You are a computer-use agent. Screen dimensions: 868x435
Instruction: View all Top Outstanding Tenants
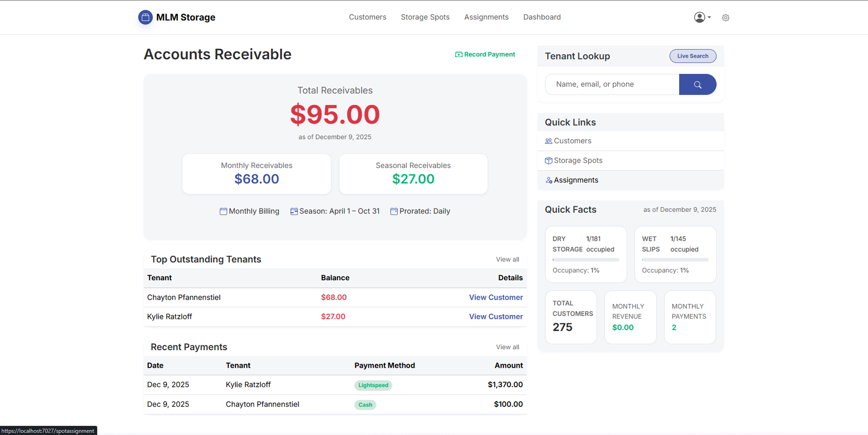coord(507,260)
